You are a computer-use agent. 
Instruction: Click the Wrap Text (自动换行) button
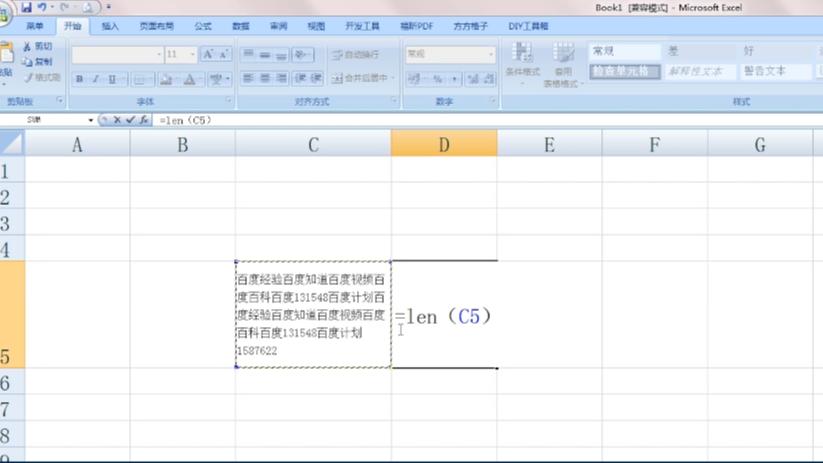point(355,55)
